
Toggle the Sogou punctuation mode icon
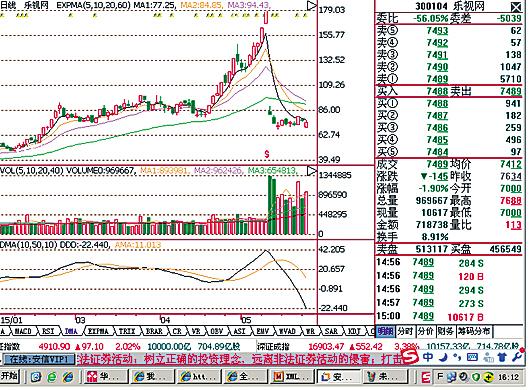coord(457,357)
